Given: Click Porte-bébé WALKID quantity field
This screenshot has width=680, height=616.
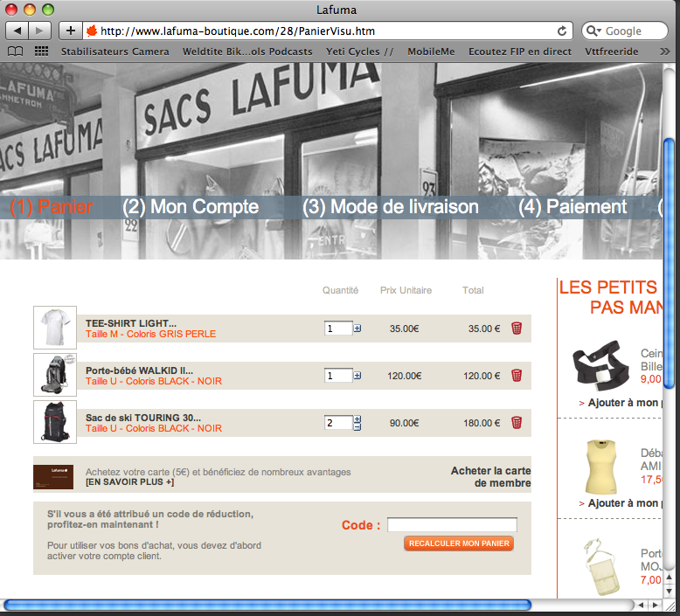Looking at the screenshot, I should pyautogui.click(x=338, y=376).
